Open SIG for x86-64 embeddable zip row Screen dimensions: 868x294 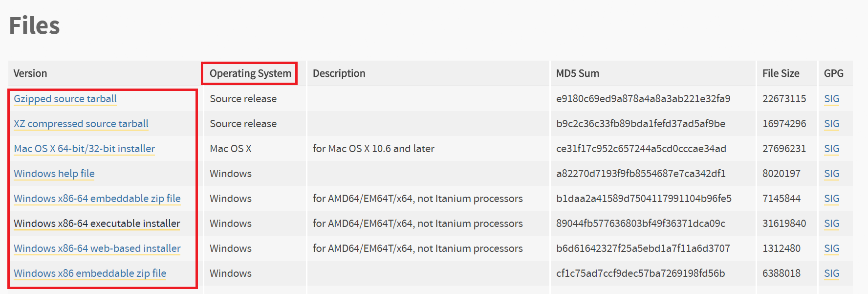[831, 199]
